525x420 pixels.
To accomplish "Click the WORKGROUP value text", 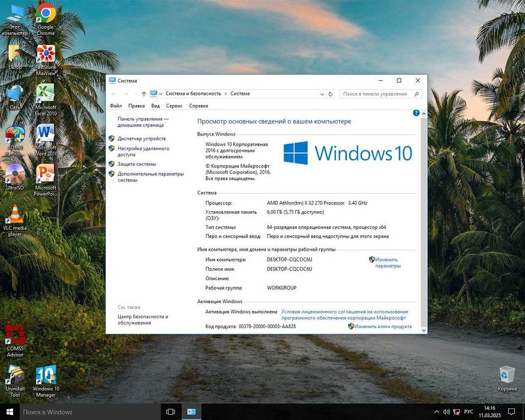I will coord(281,288).
